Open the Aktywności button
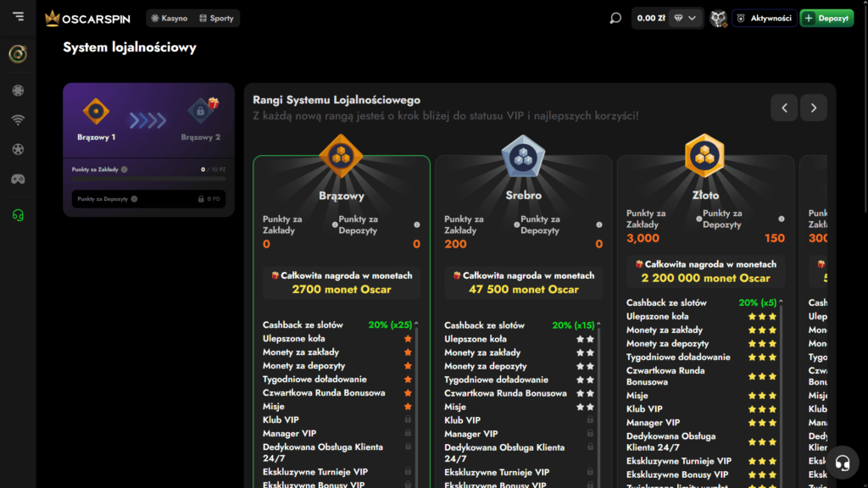The height and width of the screenshot is (488, 868). coord(764,18)
